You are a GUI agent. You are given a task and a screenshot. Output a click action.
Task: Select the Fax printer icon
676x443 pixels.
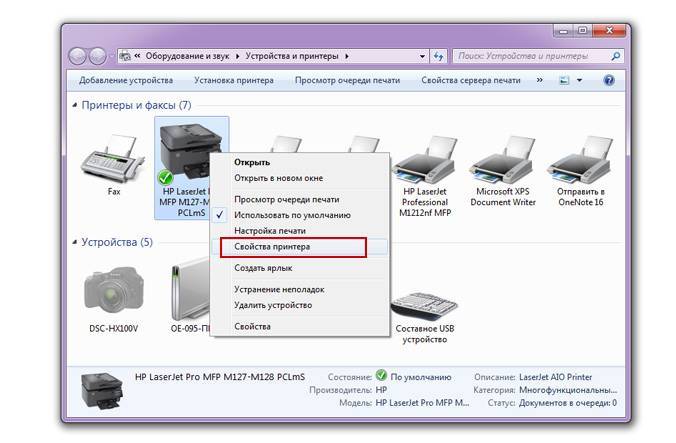pos(113,159)
